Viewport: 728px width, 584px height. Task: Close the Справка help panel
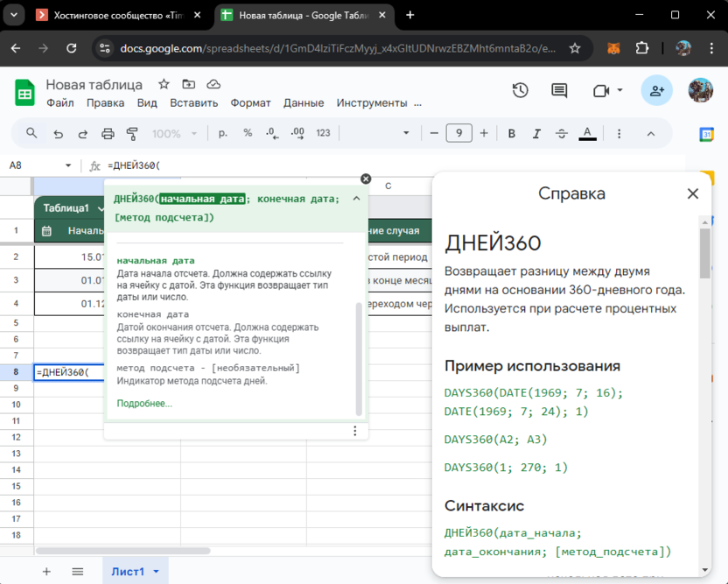[x=693, y=193]
